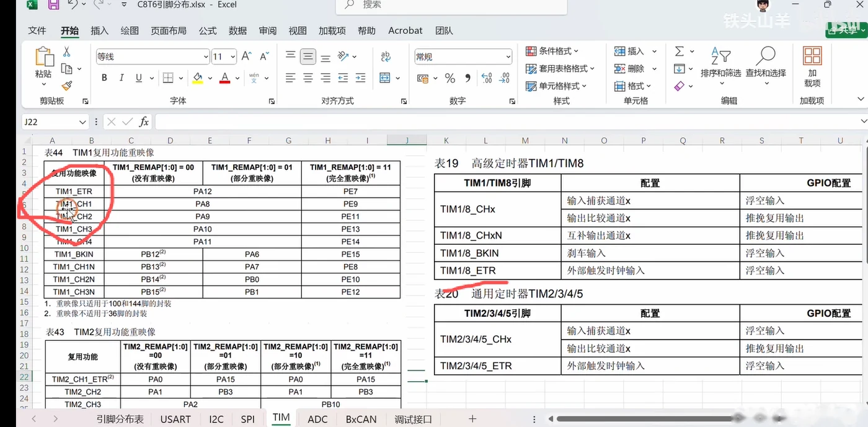Expand Cell Styles (单元格样式) menu
The image size is (868, 427).
(556, 86)
